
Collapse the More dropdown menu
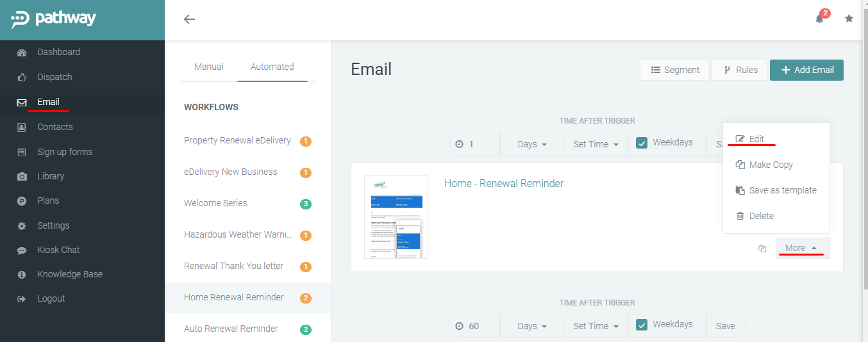(x=802, y=248)
